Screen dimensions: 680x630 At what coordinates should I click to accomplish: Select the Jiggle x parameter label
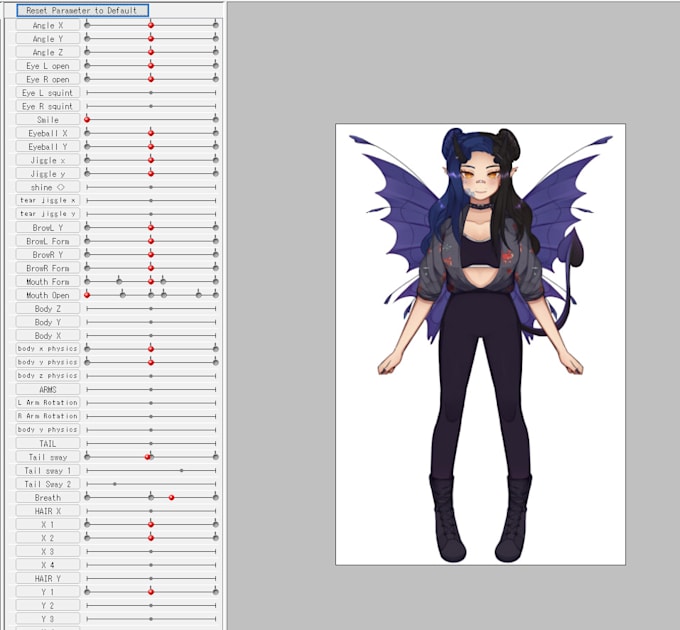pos(48,160)
